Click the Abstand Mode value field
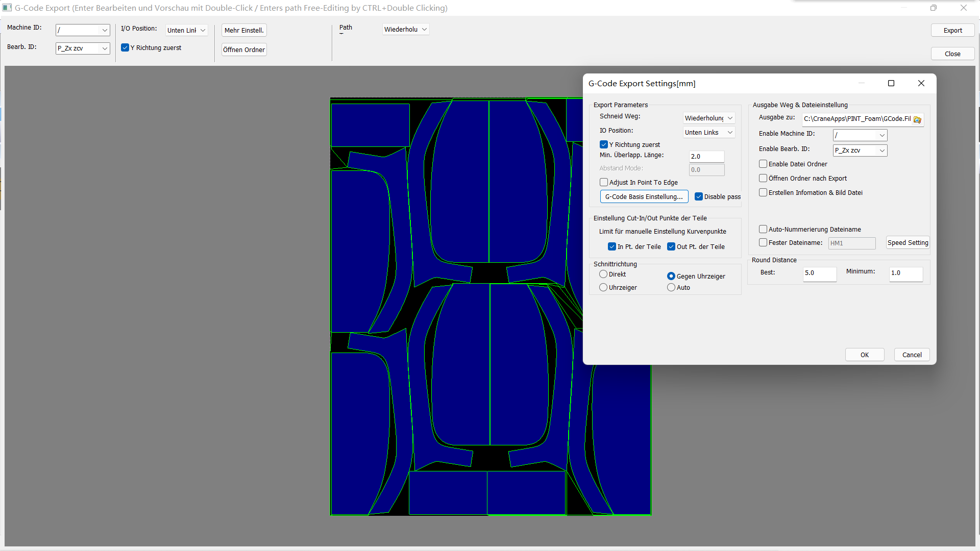 point(707,169)
